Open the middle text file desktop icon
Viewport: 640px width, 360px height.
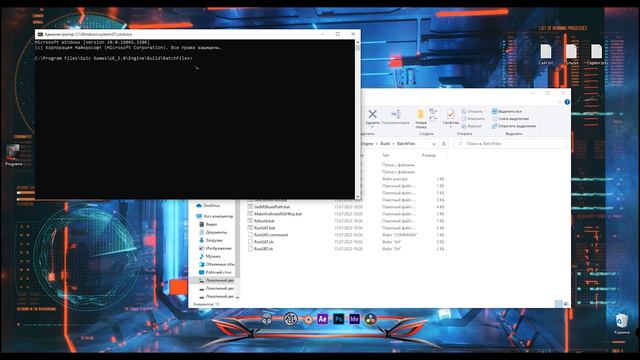click(x=571, y=54)
